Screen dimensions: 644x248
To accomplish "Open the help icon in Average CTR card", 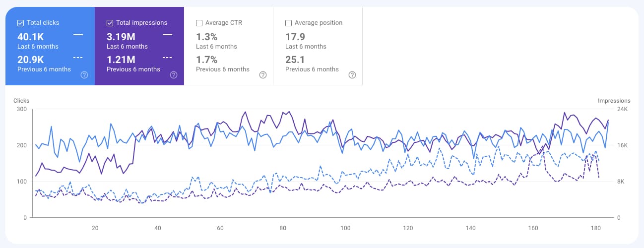I will tap(263, 75).
